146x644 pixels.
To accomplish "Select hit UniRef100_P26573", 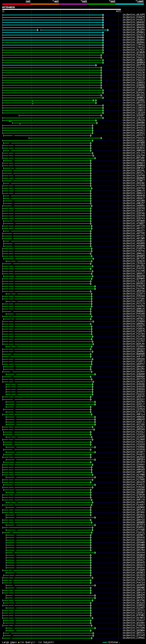I will pyautogui.click(x=134, y=361).
